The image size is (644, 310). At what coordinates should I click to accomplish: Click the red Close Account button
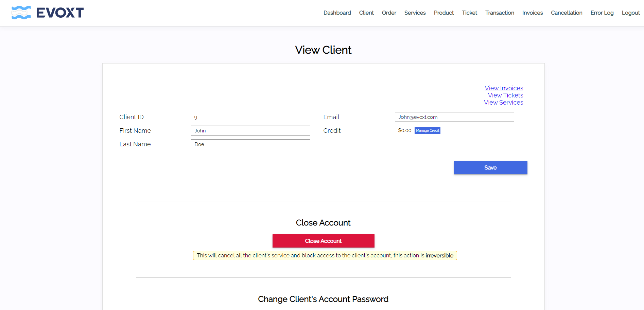click(323, 241)
